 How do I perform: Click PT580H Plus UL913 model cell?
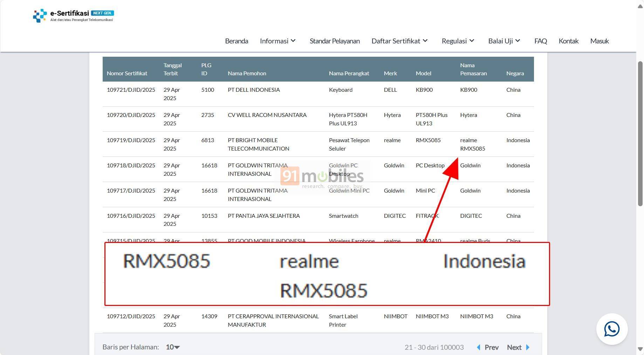(x=432, y=119)
